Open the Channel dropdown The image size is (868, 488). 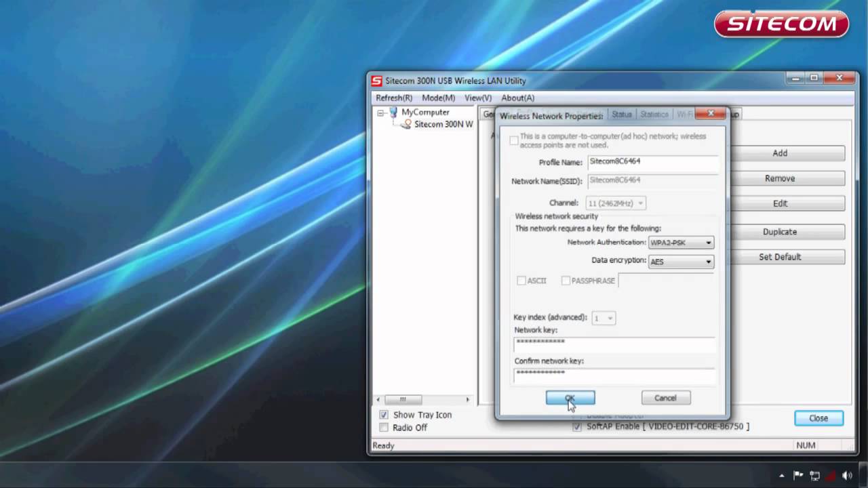tap(616, 203)
